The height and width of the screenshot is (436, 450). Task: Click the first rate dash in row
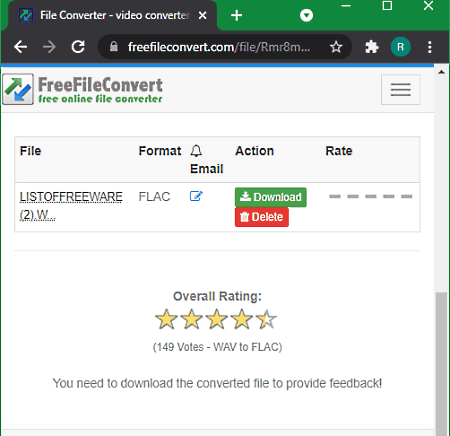335,196
